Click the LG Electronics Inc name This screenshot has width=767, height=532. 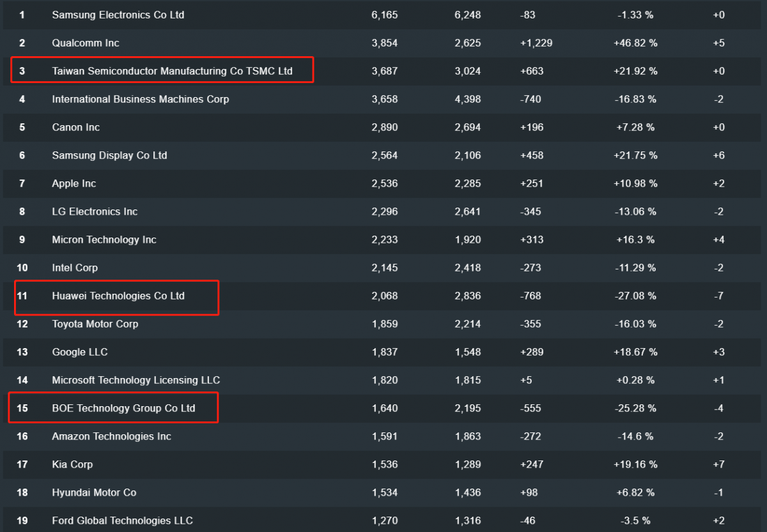pos(95,211)
